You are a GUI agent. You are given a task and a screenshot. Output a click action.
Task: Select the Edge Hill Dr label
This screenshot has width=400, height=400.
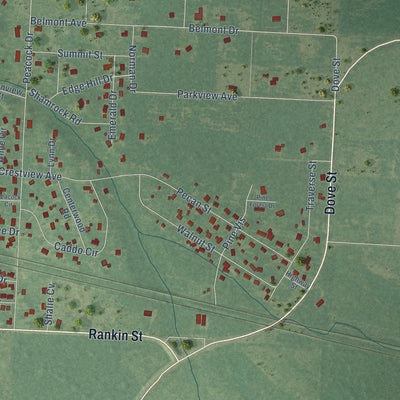(88, 84)
